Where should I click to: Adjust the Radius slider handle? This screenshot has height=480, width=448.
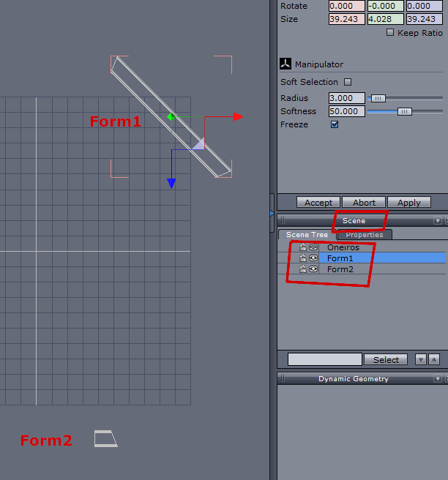pyautogui.click(x=378, y=98)
